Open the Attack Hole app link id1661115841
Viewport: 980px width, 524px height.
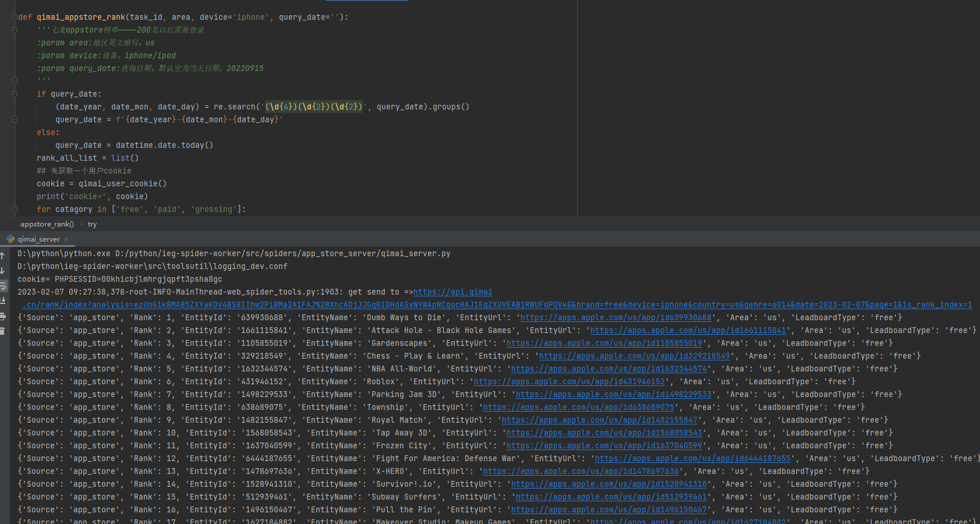[x=688, y=330]
